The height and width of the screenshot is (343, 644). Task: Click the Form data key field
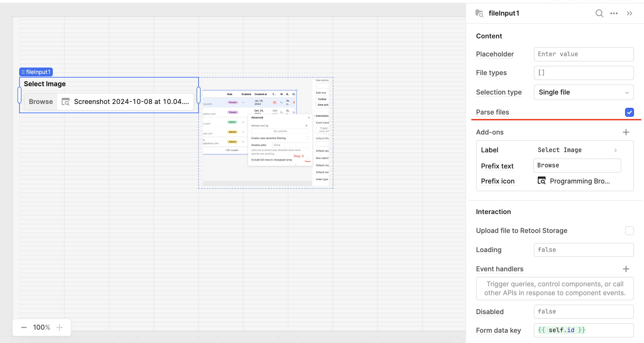point(584,330)
